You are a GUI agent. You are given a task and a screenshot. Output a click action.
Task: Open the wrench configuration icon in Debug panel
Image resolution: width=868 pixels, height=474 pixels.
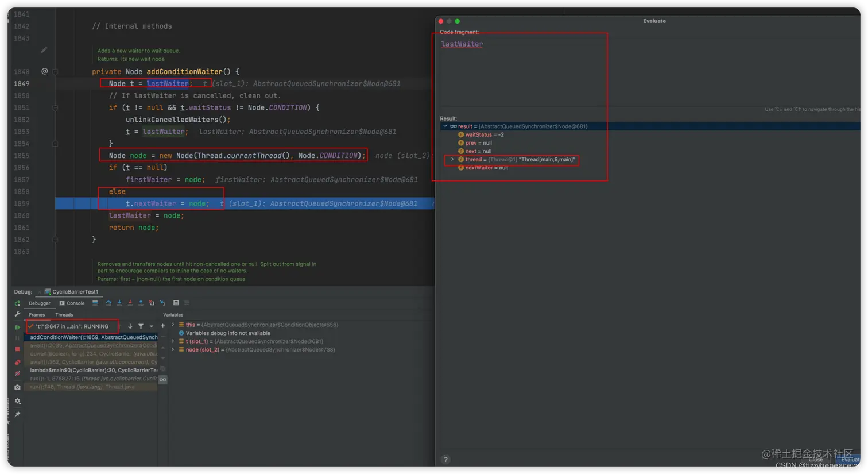tap(17, 314)
